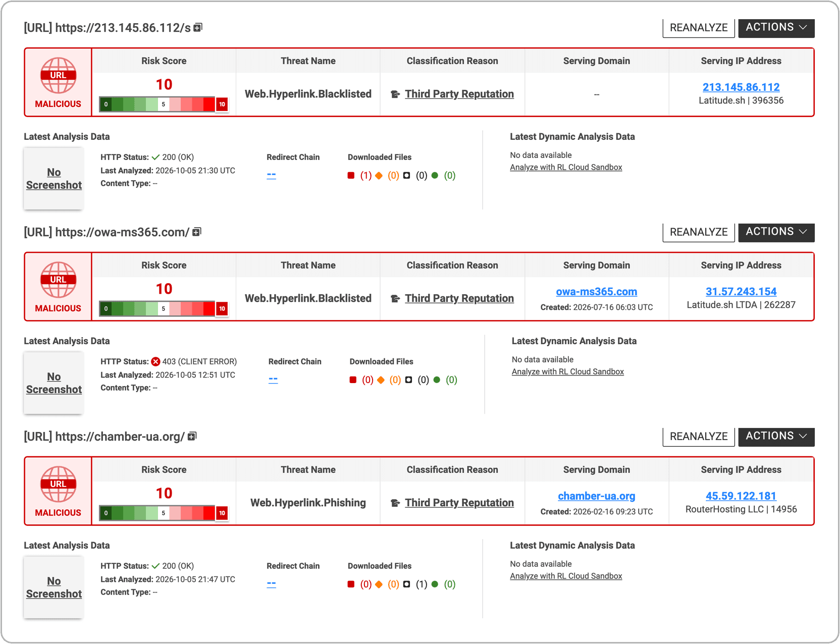
Task: Click red malicious files square for chamber-ua.org
Action: tap(351, 584)
